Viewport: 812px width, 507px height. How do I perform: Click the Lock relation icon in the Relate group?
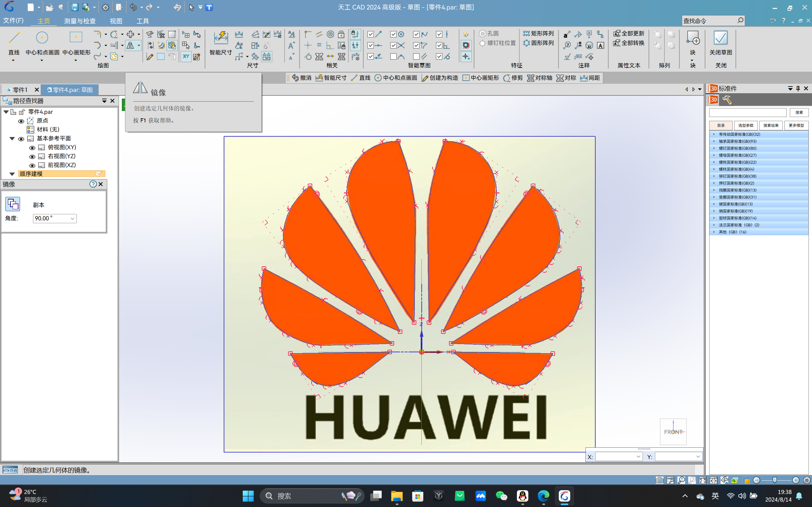coord(341,34)
